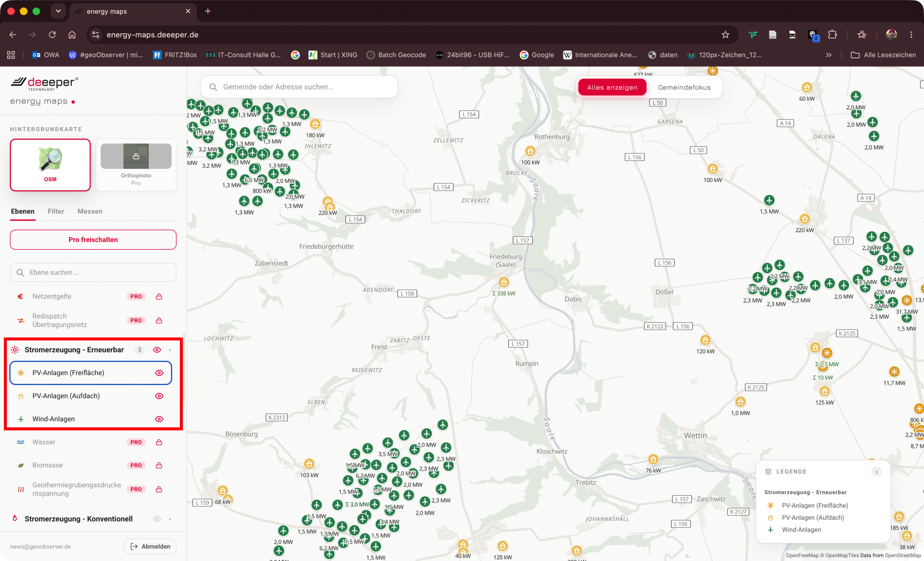Click the lock icon beside Biomasse
Image resolution: width=924 pixels, height=561 pixels.
(159, 465)
